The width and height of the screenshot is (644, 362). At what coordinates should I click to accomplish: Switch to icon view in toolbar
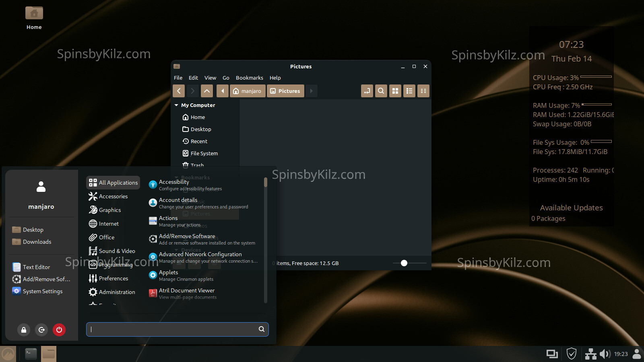click(x=395, y=91)
